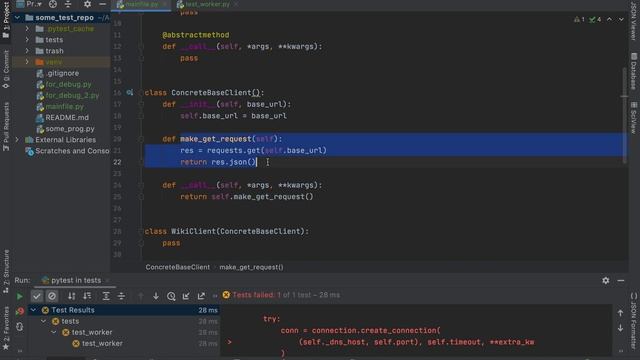This screenshot has height=360, width=640.
Task: Sort test results by duration
Action: (x=87, y=296)
